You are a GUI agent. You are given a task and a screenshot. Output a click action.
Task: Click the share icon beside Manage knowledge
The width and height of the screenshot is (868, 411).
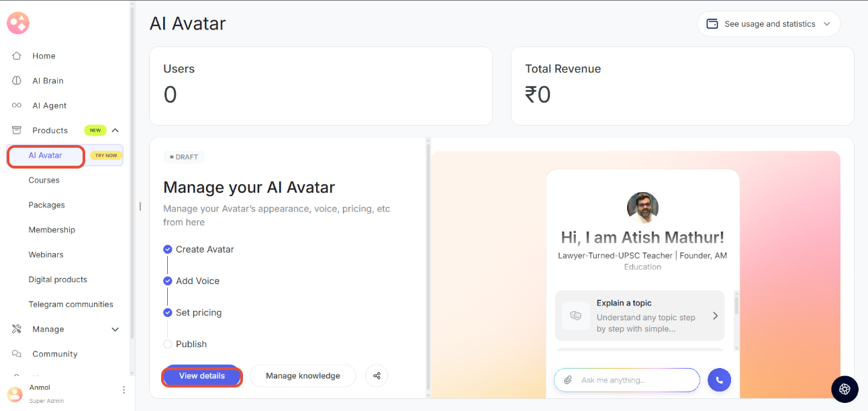[x=377, y=375]
